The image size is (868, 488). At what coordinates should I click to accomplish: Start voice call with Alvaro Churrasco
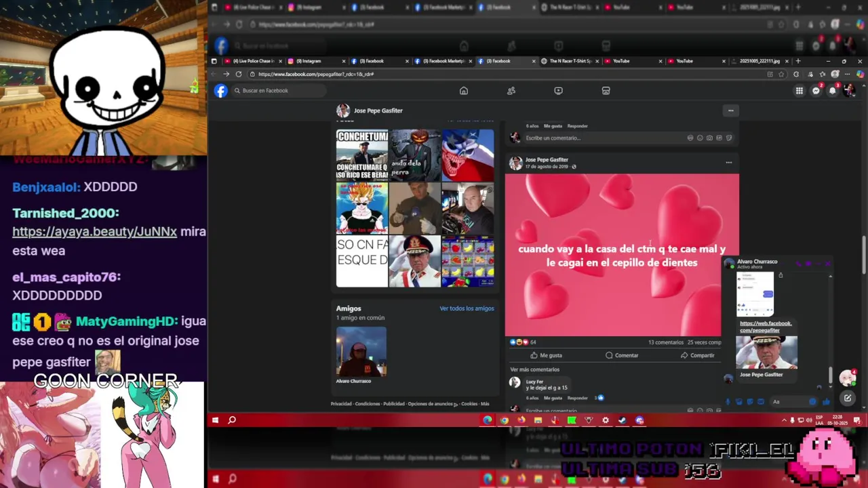(x=798, y=264)
